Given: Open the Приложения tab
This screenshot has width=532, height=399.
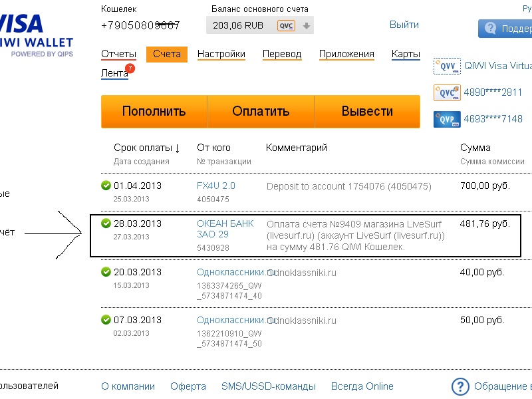Looking at the screenshot, I should coord(346,54).
